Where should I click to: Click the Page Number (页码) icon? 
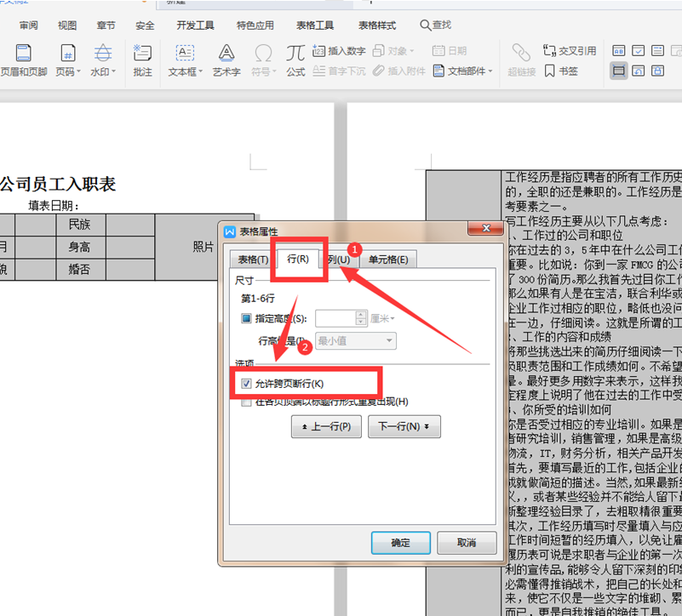(x=68, y=53)
